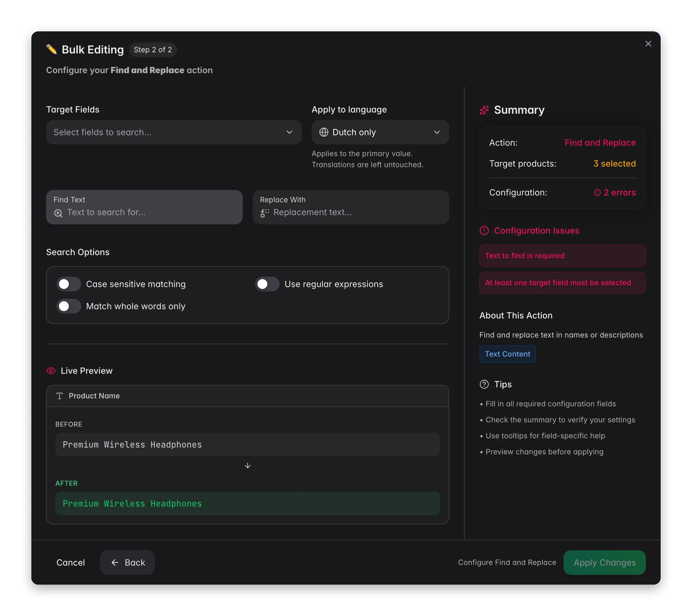This screenshot has width=692, height=616.
Task: Click the AFTER green Premium Wireless Headphones
Action: coord(247,503)
